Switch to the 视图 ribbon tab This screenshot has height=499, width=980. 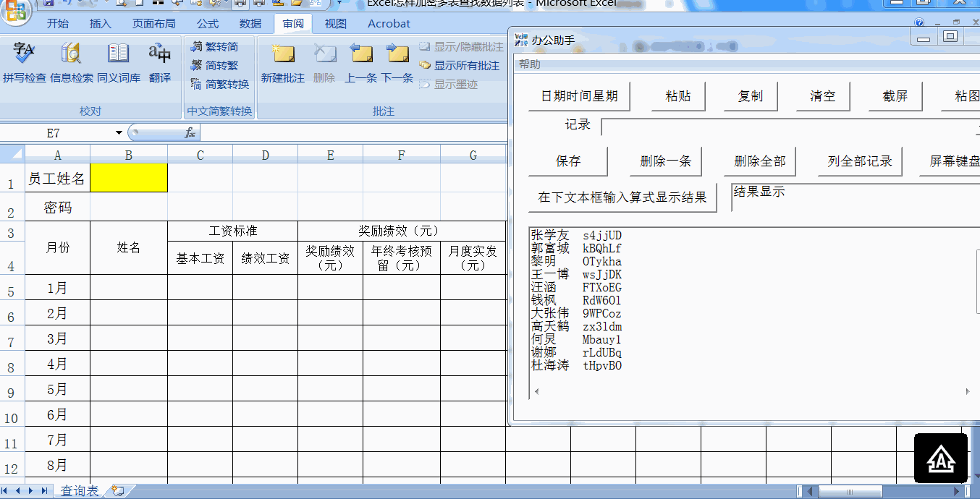click(x=334, y=24)
